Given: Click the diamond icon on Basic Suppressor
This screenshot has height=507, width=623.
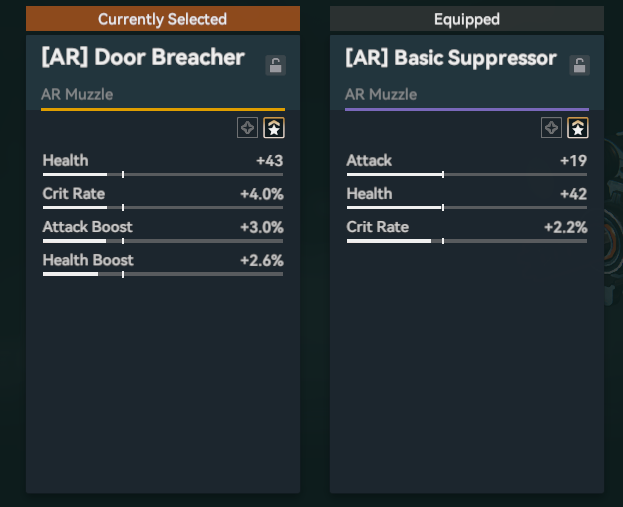Looking at the screenshot, I should click(551, 127).
